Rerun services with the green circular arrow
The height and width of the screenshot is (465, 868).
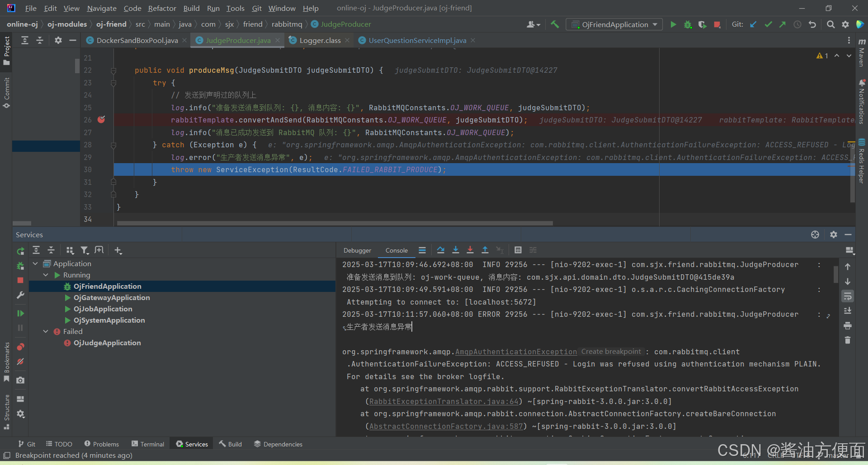[20, 251]
